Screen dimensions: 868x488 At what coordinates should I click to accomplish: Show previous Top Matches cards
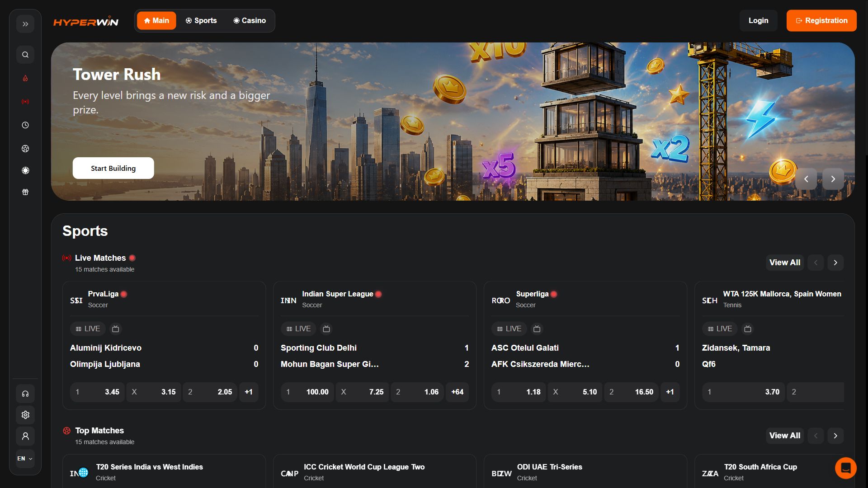pos(816,436)
